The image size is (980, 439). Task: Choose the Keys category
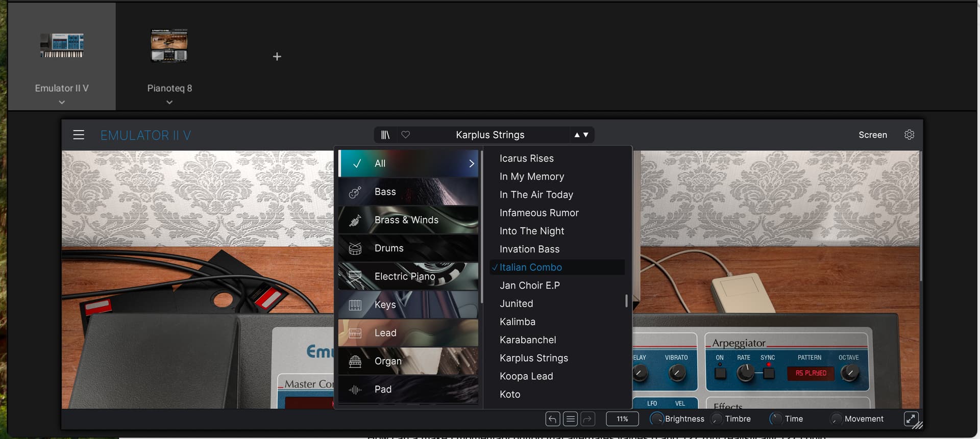point(408,304)
